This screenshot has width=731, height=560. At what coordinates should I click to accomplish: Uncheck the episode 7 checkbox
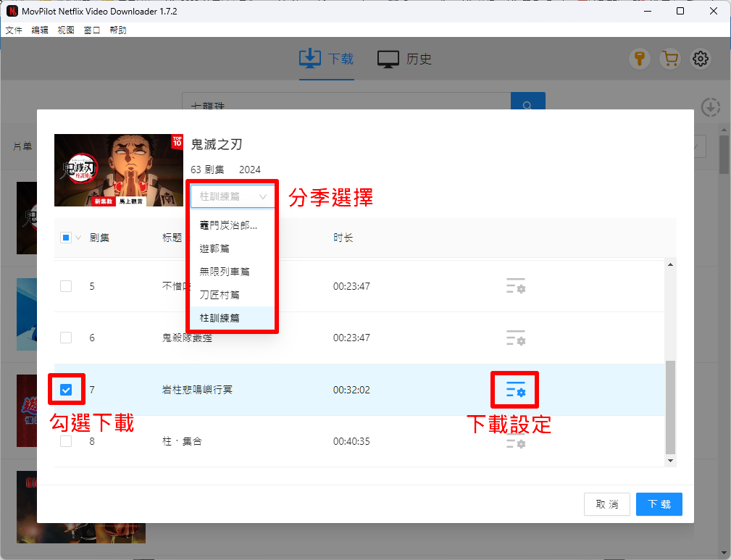66,390
